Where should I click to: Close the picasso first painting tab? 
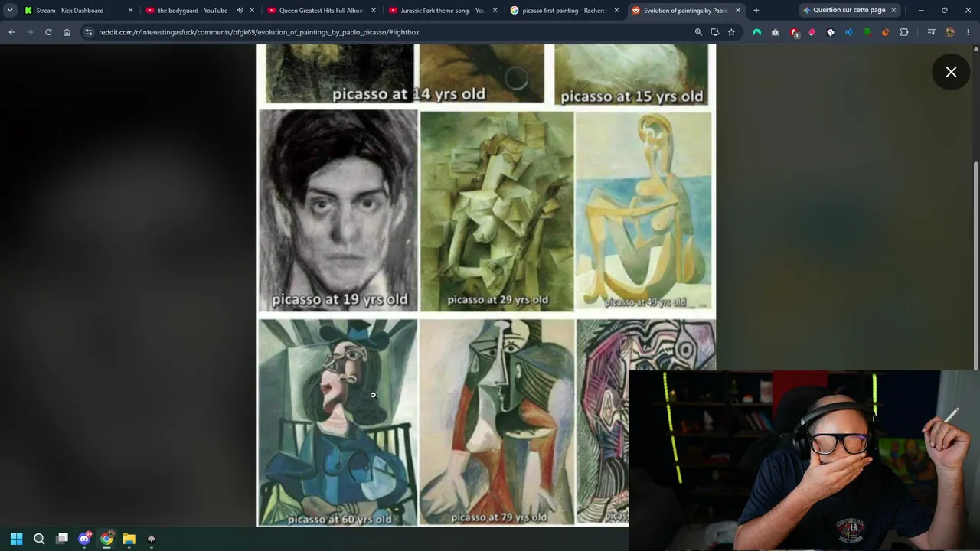616,11
